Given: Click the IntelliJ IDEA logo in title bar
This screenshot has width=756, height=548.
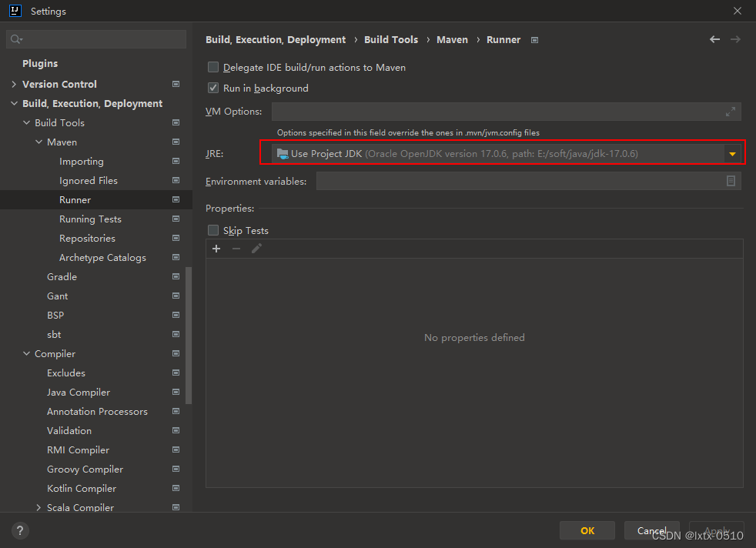Looking at the screenshot, I should coord(15,11).
